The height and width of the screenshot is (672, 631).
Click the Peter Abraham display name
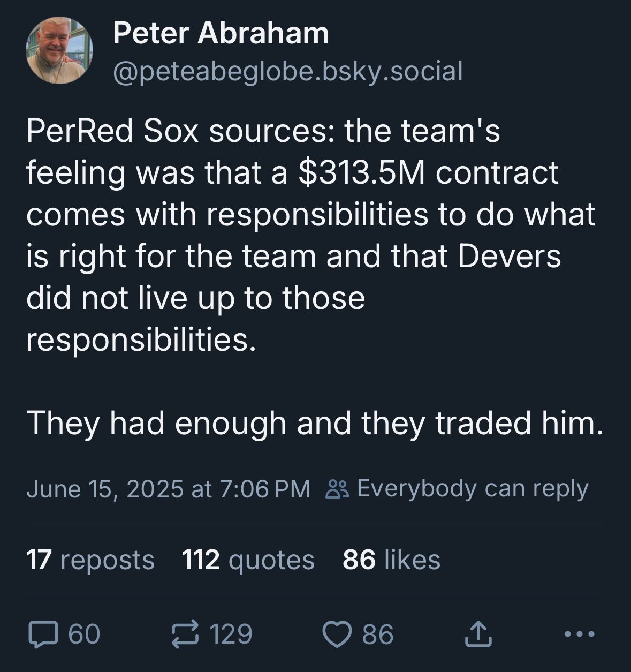point(221,33)
